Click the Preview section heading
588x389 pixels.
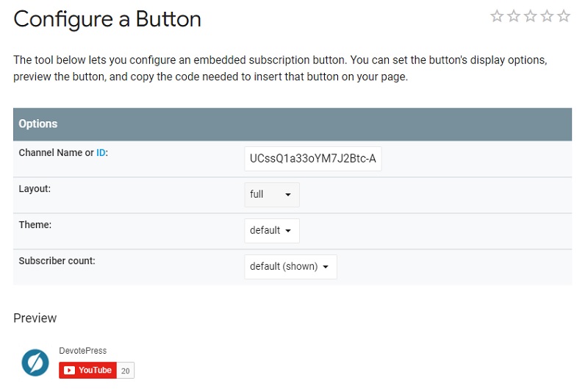[x=35, y=318]
